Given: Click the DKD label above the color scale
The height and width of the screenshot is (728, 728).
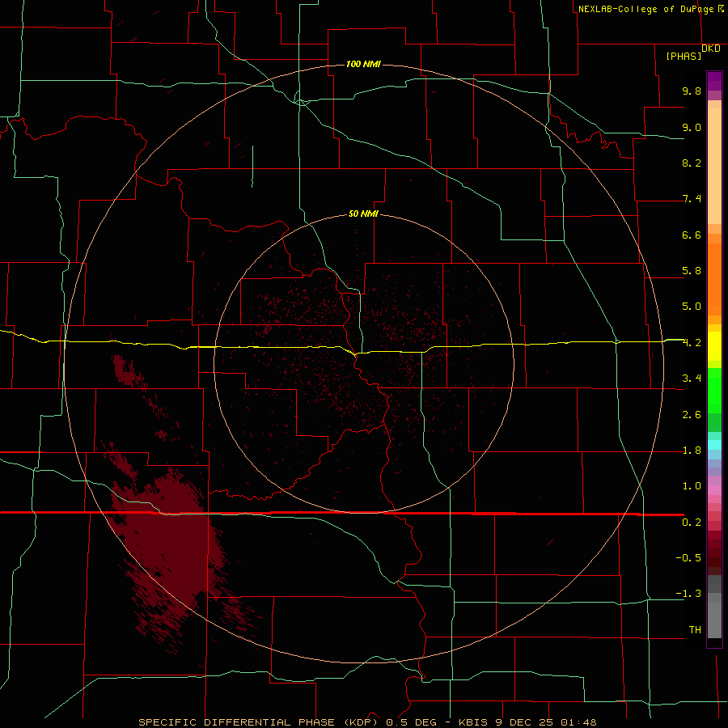Looking at the screenshot, I should [x=711, y=49].
